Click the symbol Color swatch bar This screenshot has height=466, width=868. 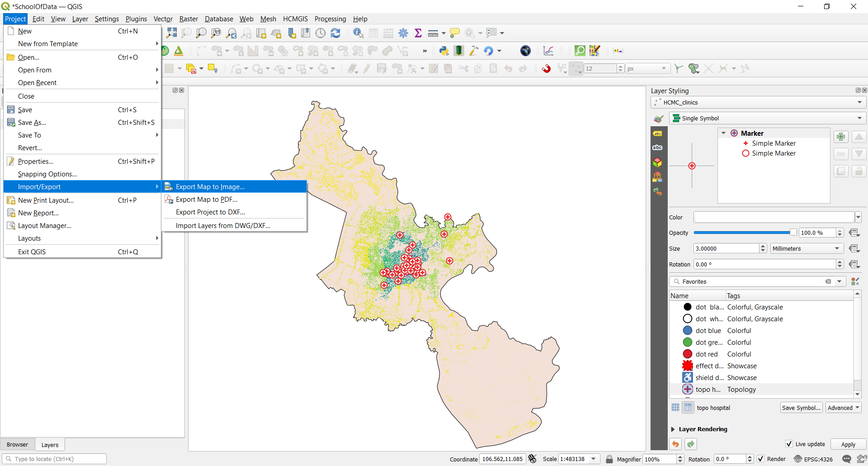click(x=774, y=217)
